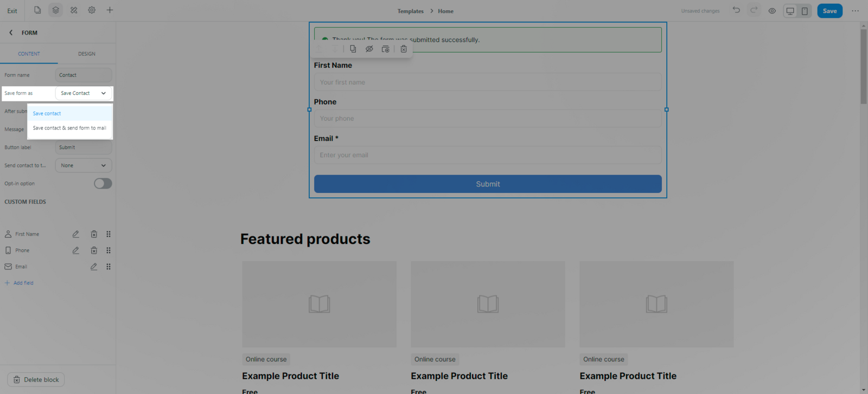Switch to the DESIGN tab

(x=87, y=54)
